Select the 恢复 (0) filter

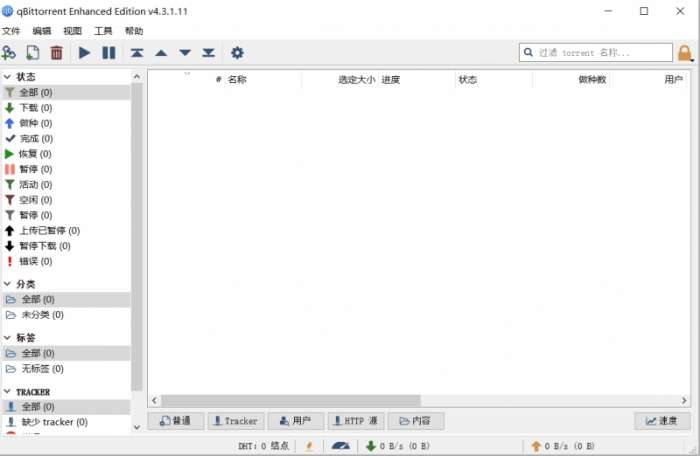click(66, 154)
